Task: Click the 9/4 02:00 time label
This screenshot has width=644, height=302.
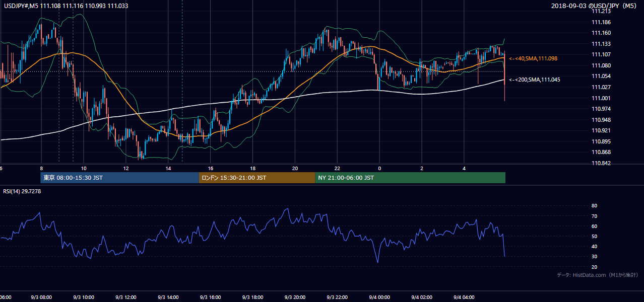Action: pos(422,297)
